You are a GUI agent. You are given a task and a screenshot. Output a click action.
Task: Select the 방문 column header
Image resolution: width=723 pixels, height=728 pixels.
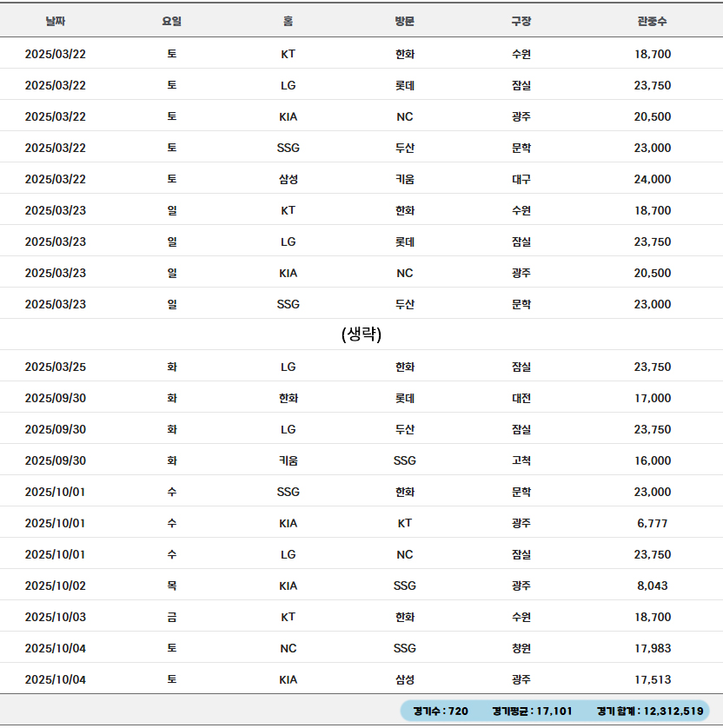[405, 21]
